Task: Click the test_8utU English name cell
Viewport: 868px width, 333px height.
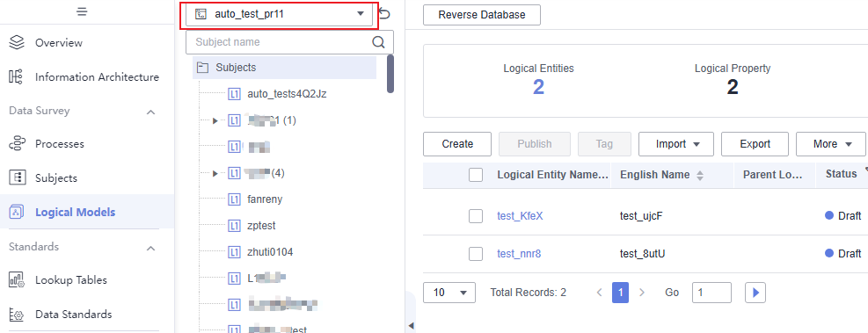Action: (x=642, y=254)
